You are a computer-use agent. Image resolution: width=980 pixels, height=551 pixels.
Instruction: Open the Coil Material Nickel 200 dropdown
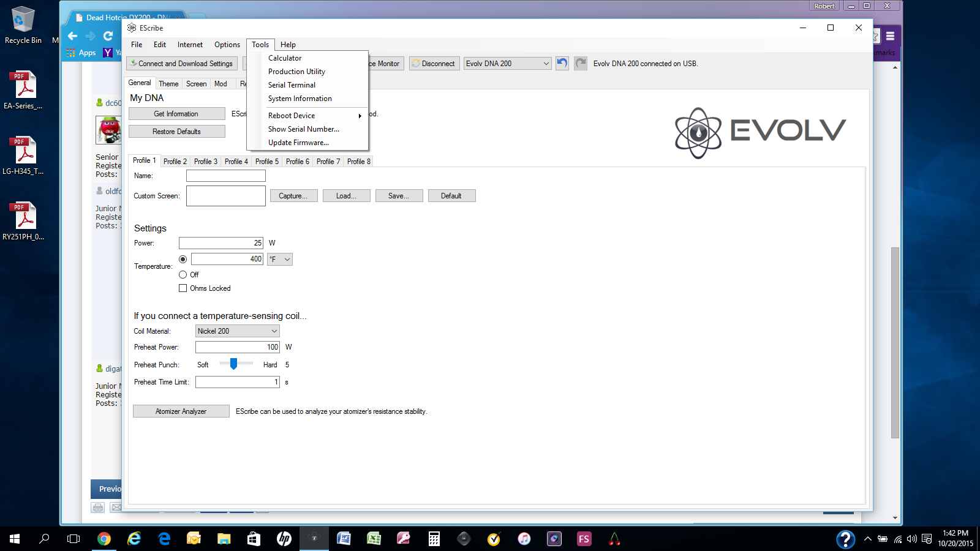pyautogui.click(x=238, y=331)
